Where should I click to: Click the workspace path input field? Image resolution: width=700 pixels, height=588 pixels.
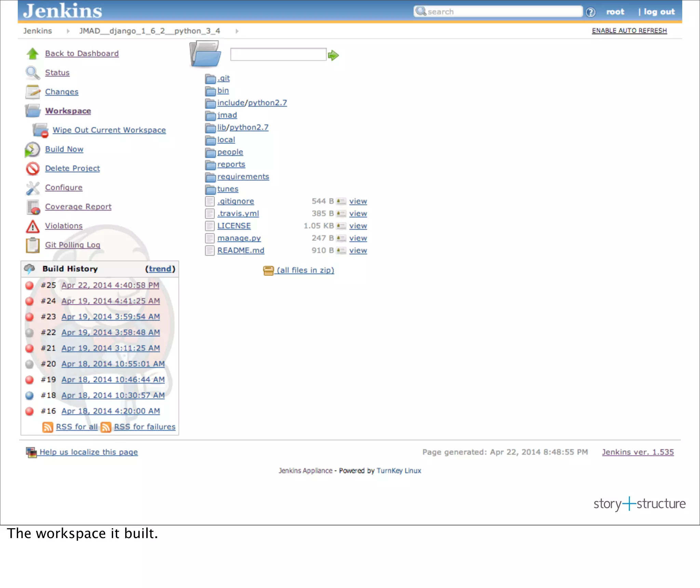point(278,55)
